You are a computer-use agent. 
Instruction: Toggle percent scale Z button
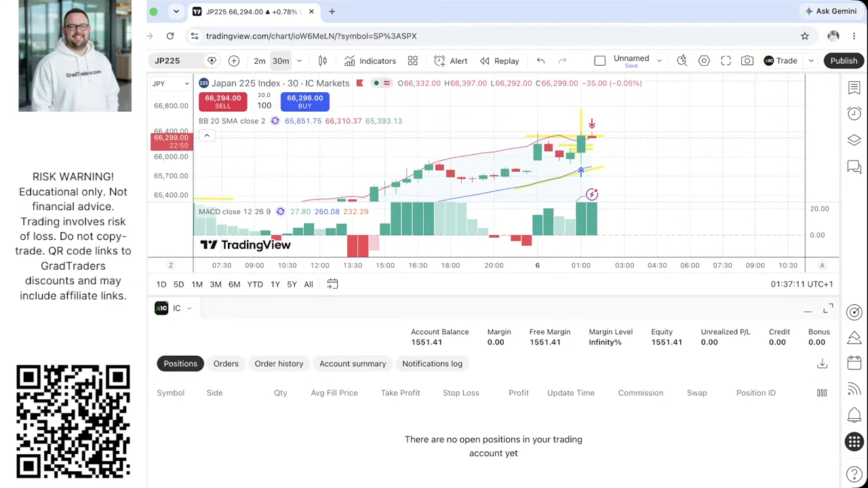point(171,266)
